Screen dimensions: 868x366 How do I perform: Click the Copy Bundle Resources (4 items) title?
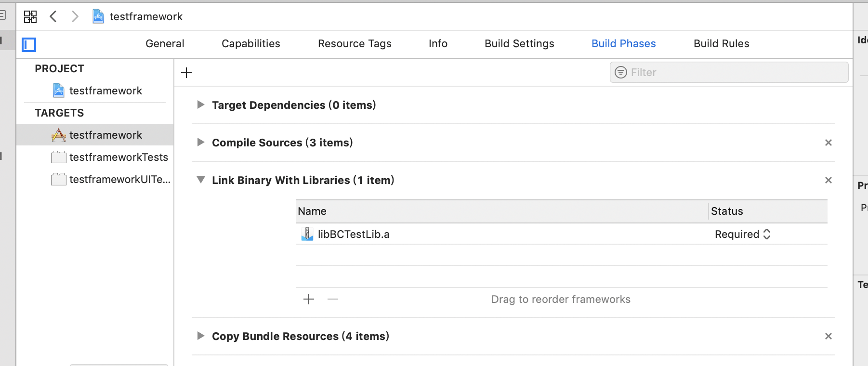(301, 336)
